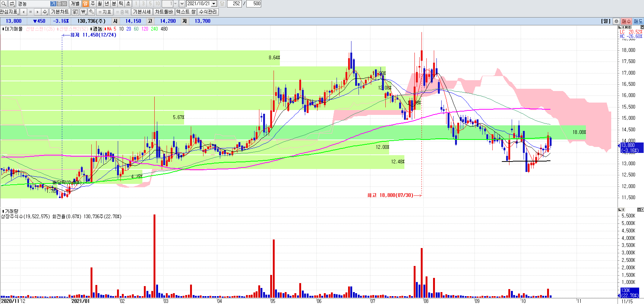Maximize the price chart pane
The width and height of the screenshot is (644, 304).
642,27
